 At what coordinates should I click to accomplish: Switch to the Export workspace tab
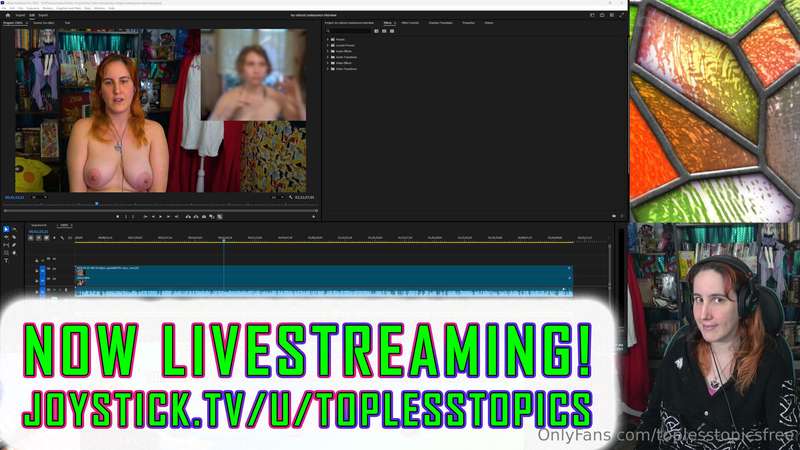[43, 15]
